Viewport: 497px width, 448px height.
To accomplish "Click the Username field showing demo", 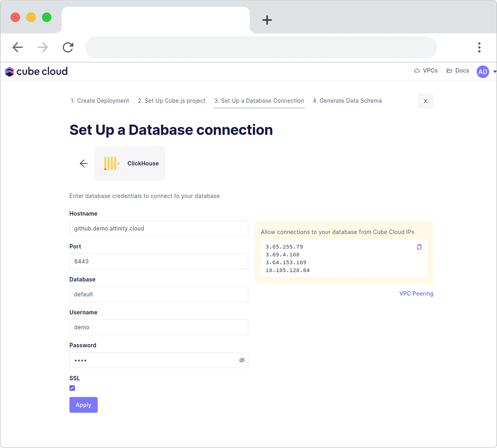I will [x=159, y=327].
